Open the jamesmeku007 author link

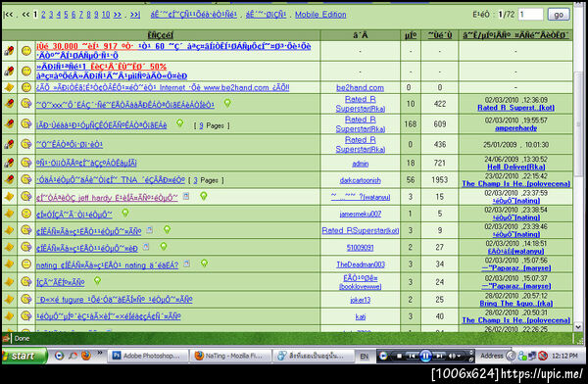point(360,214)
